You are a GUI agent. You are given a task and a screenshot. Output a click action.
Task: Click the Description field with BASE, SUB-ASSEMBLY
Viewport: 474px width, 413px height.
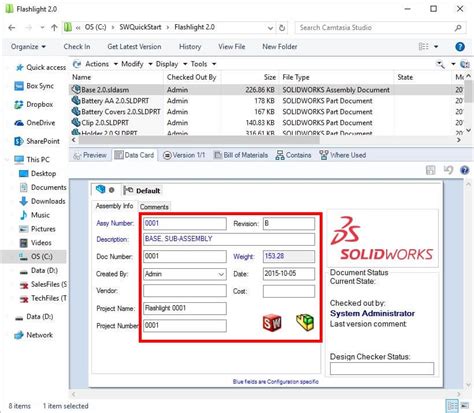[229, 239]
